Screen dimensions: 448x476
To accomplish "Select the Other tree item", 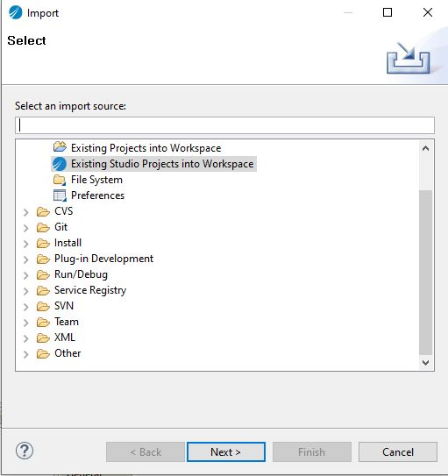I will 68,353.
